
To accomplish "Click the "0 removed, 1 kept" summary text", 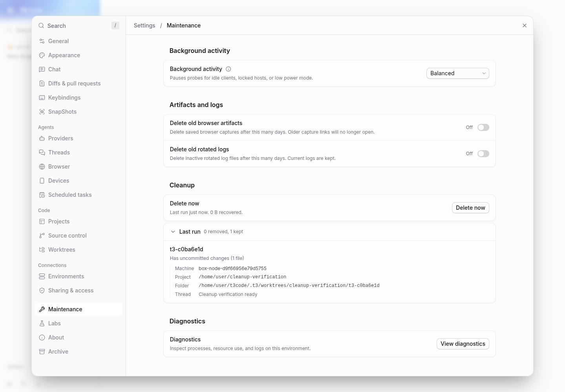I will [x=223, y=232].
